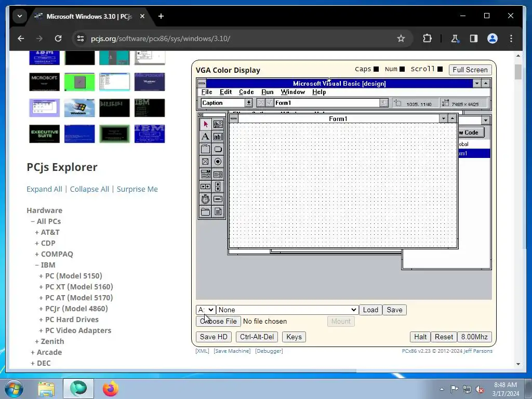Select the List Box tool

coord(218,175)
